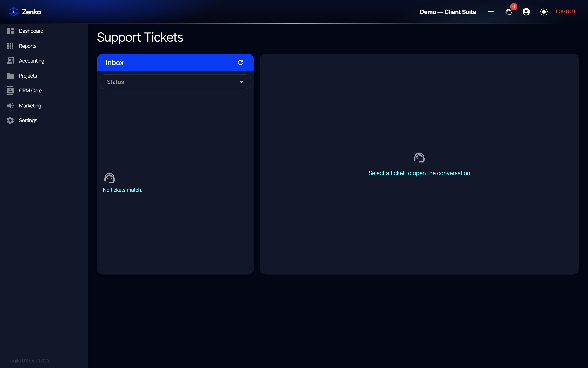Click the Zenko brand name

[x=31, y=12]
